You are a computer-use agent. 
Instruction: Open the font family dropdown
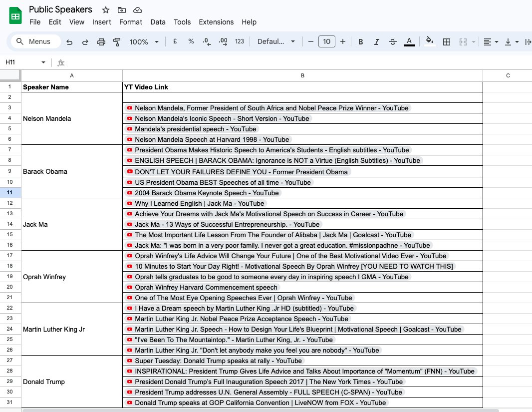coord(276,41)
